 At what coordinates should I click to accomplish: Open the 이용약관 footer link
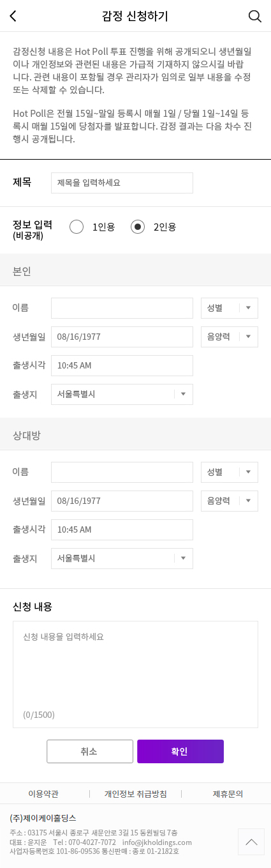tap(43, 794)
